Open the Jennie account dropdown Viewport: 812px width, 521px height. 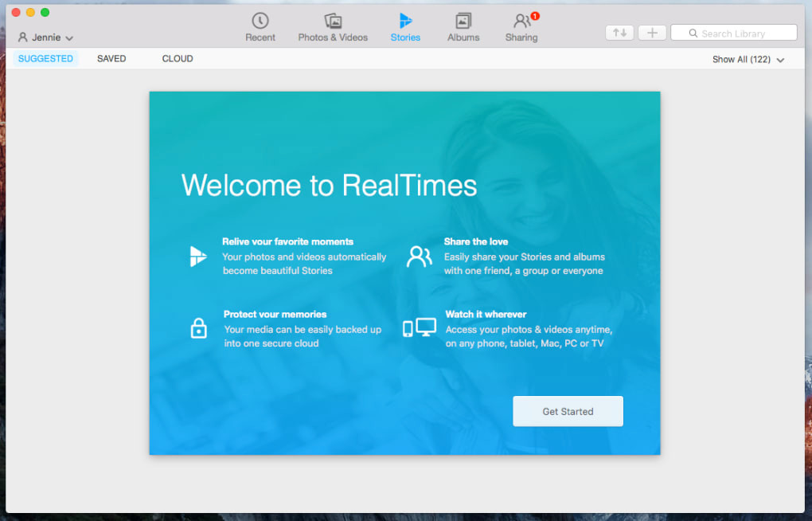click(x=45, y=37)
